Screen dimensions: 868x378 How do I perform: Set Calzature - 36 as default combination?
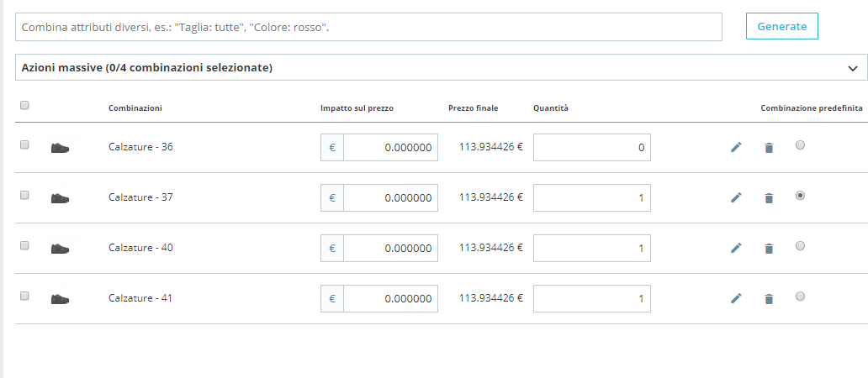click(x=800, y=144)
